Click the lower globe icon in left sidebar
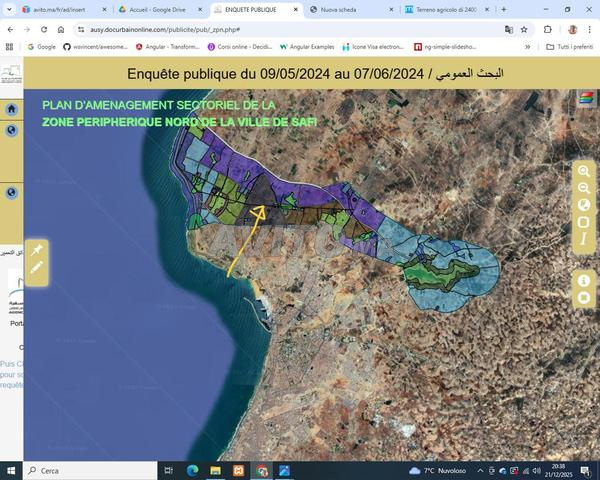 click(11, 192)
